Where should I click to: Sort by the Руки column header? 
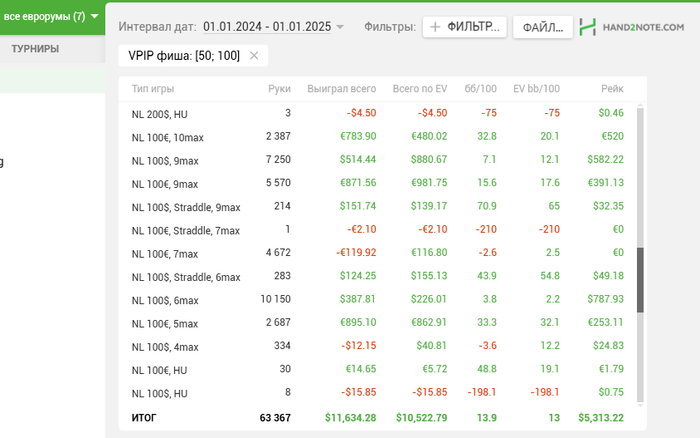click(279, 89)
